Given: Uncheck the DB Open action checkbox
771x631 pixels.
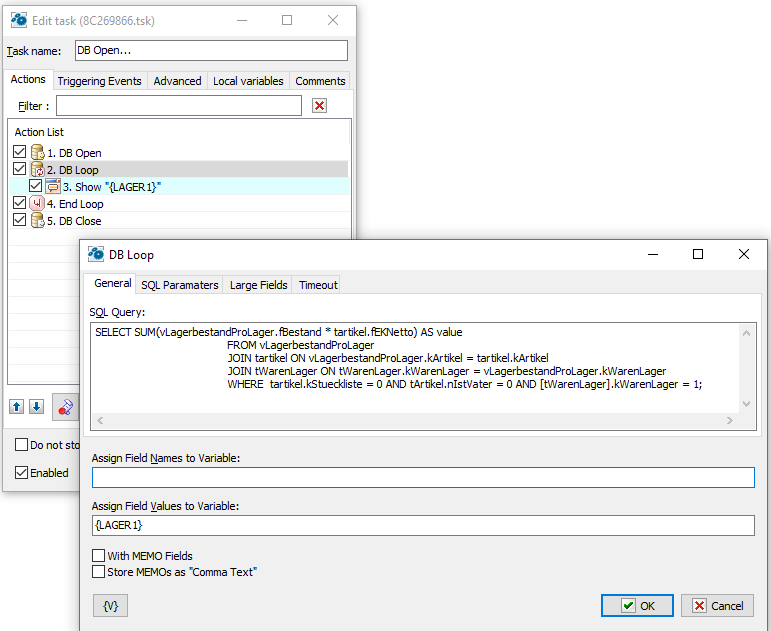Looking at the screenshot, I should (20, 151).
